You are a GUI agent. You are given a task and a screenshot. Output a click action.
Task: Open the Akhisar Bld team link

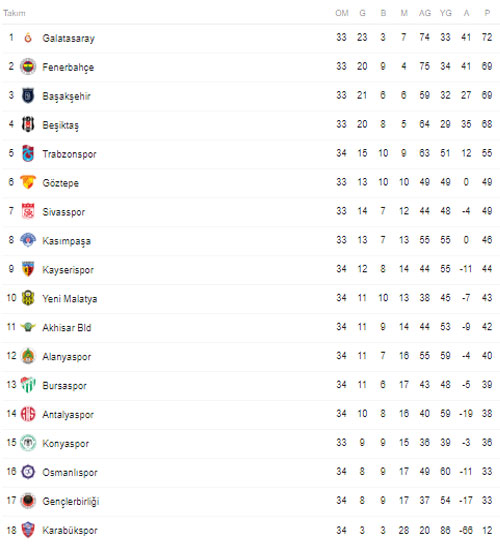click(x=67, y=328)
